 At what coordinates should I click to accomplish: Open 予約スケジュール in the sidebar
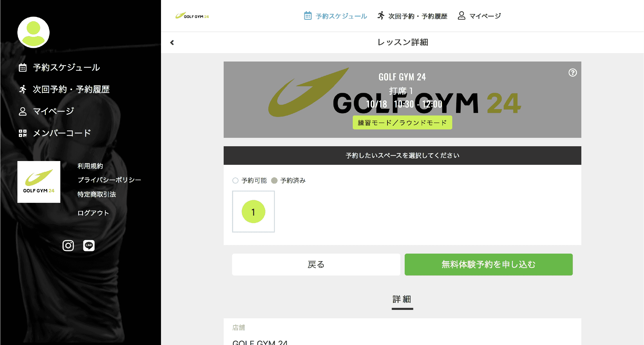click(66, 68)
